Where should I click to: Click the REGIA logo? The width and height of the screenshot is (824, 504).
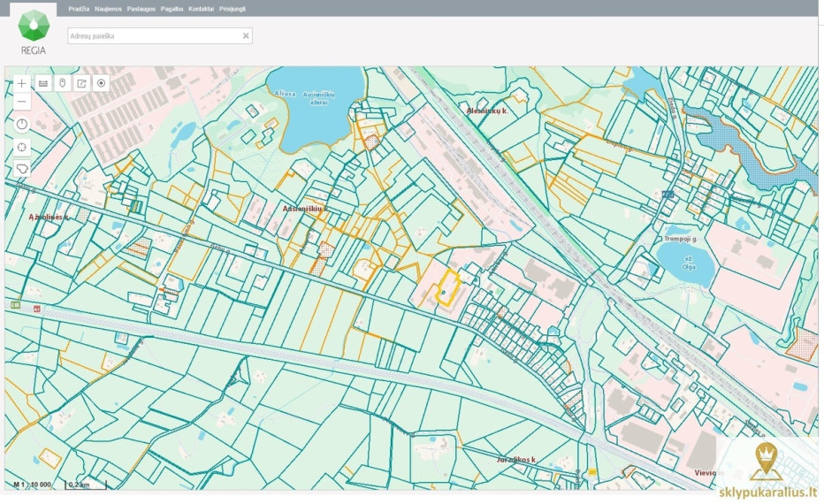click(34, 32)
